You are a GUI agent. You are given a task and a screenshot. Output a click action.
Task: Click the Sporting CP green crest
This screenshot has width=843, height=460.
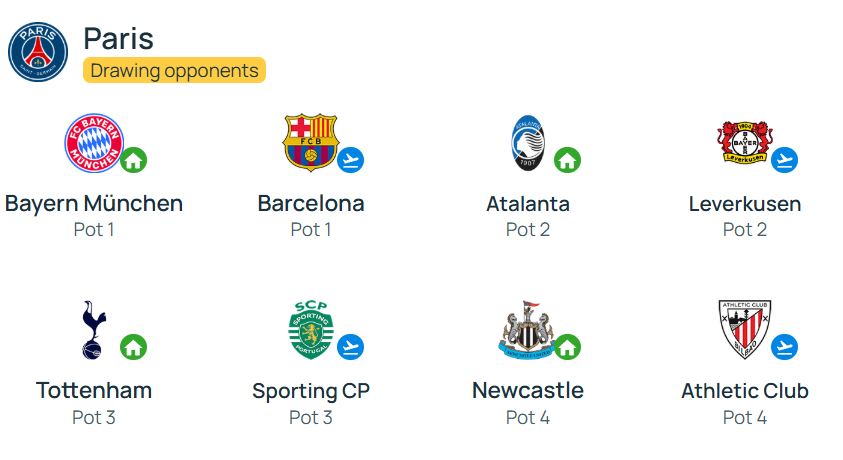[x=311, y=330]
